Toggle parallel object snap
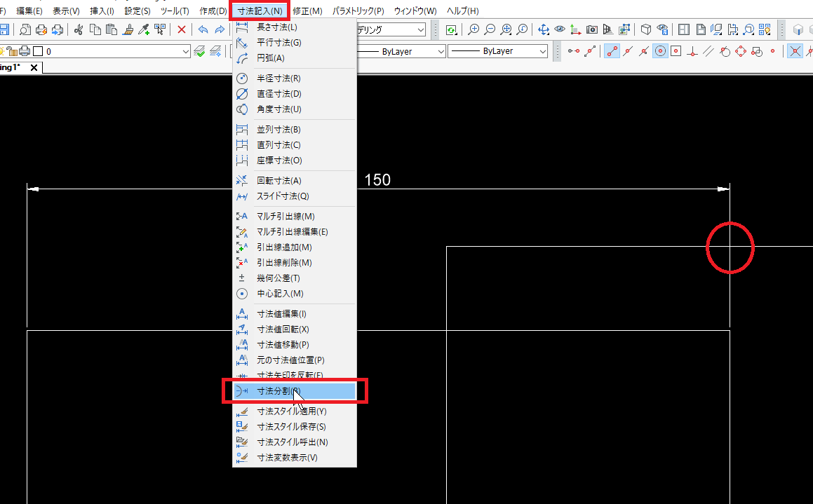Screen dimensions: 813x504 click(x=708, y=51)
